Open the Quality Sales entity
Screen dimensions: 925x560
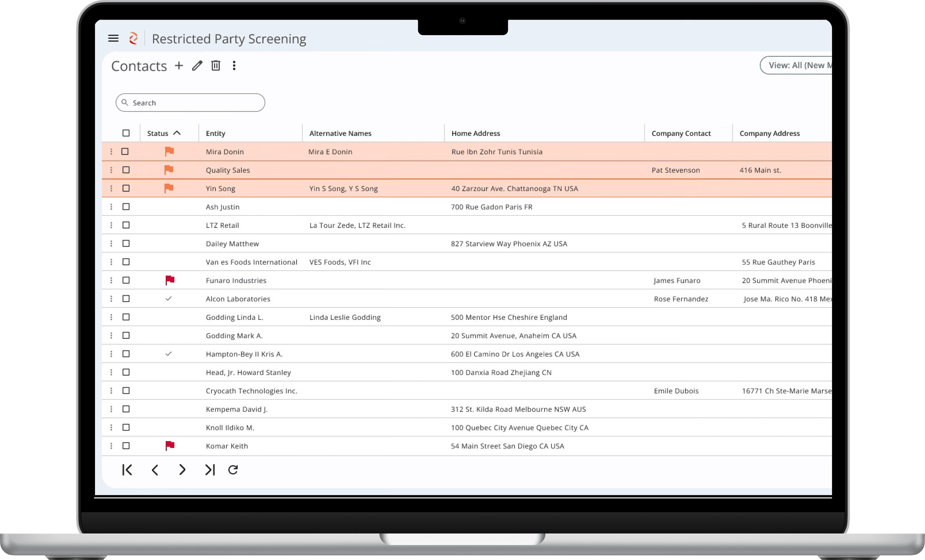(x=227, y=170)
